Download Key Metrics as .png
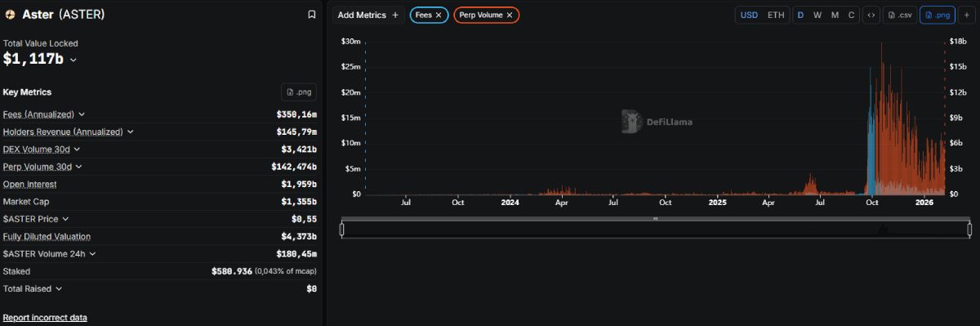Screen dimensions: 980x326 click(x=298, y=92)
